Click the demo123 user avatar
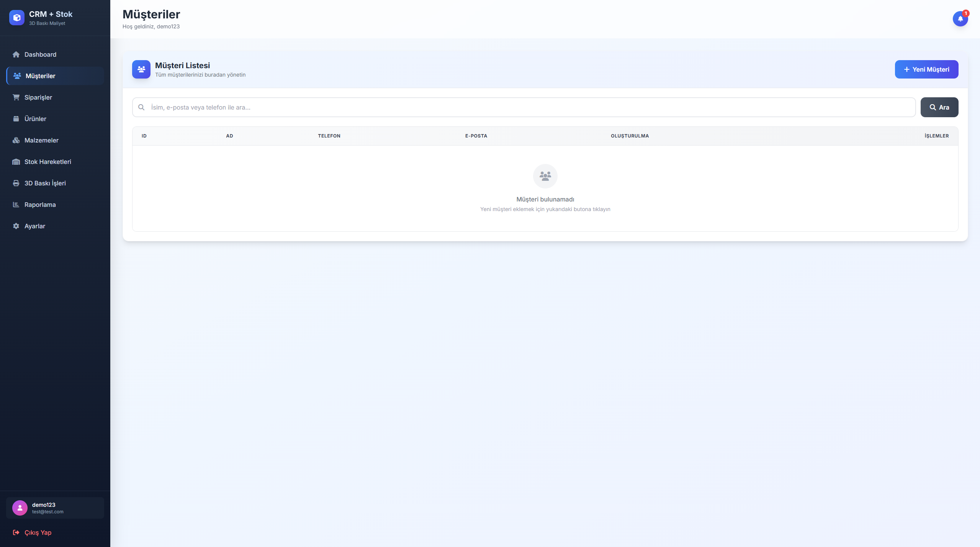Screen dimensions: 980x547 (x=20, y=508)
